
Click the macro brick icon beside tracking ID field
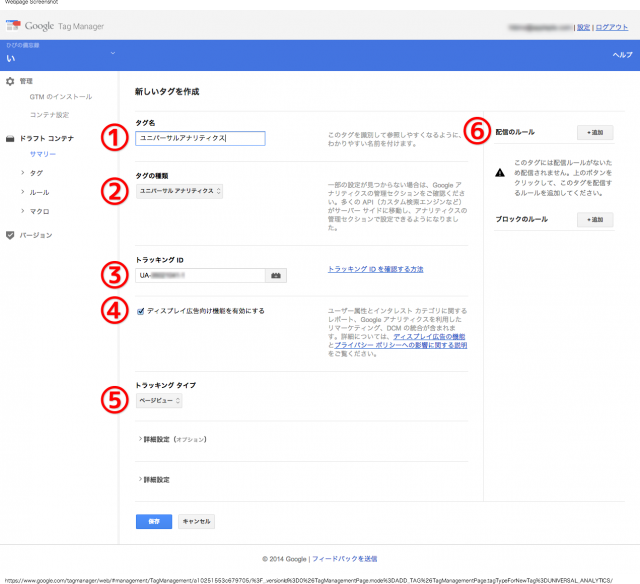(x=276, y=275)
